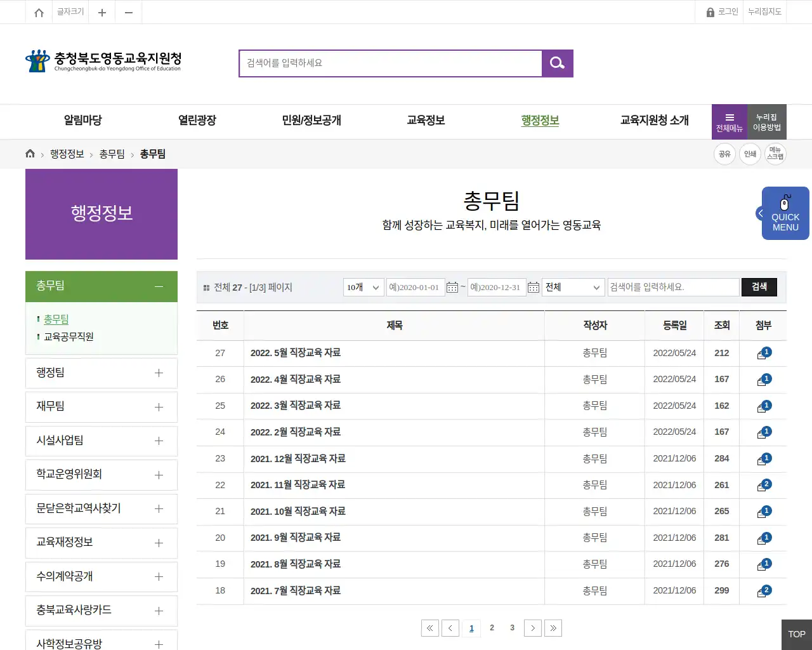
Task: Open the 10개 items-per-page dropdown
Action: pyautogui.click(x=363, y=288)
